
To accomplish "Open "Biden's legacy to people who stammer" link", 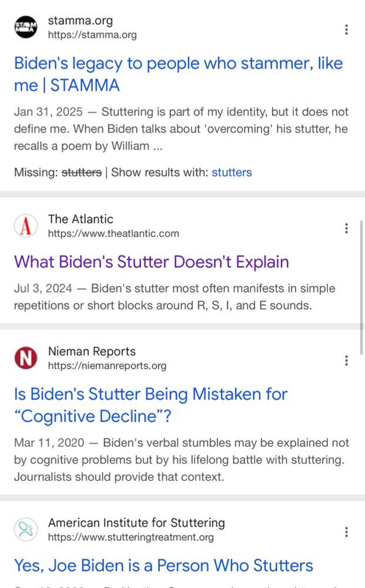I will click(178, 74).
